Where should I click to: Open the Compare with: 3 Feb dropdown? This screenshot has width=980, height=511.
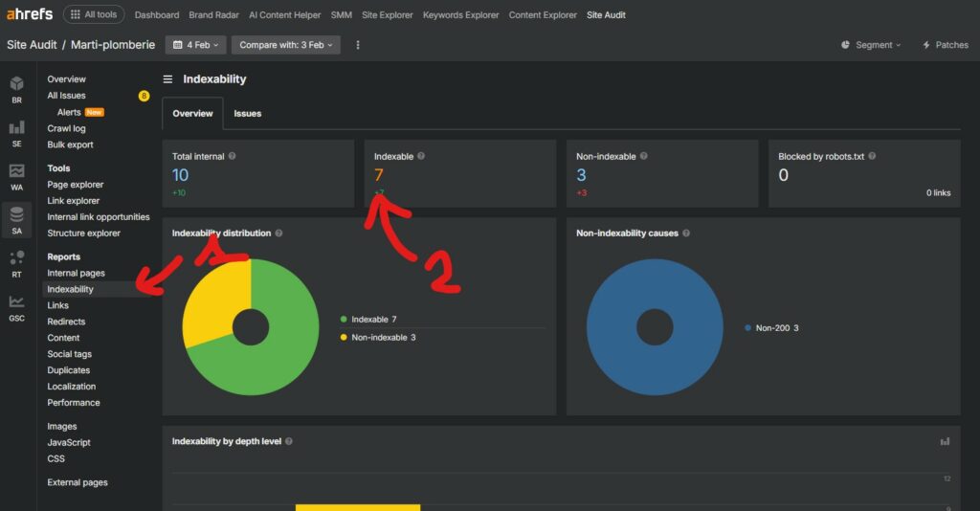pyautogui.click(x=285, y=45)
